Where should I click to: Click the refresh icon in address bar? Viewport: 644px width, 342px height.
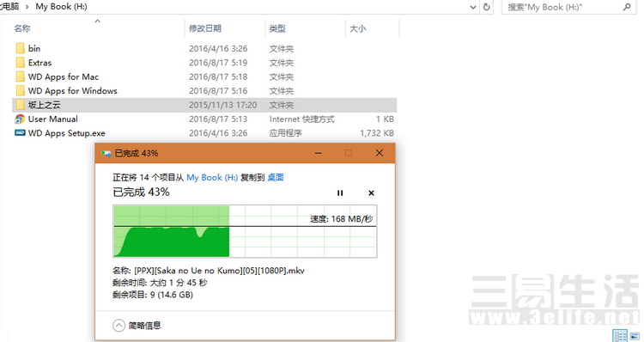(x=486, y=7)
